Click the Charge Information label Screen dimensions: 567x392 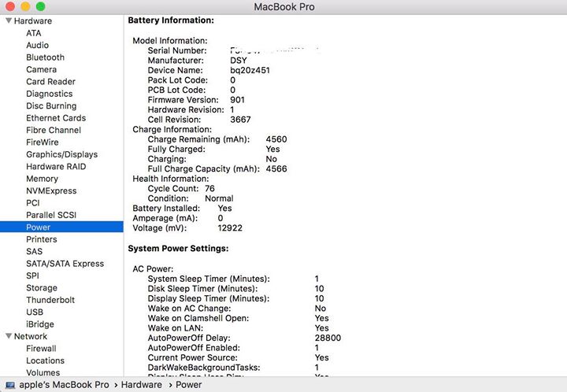[172, 129]
